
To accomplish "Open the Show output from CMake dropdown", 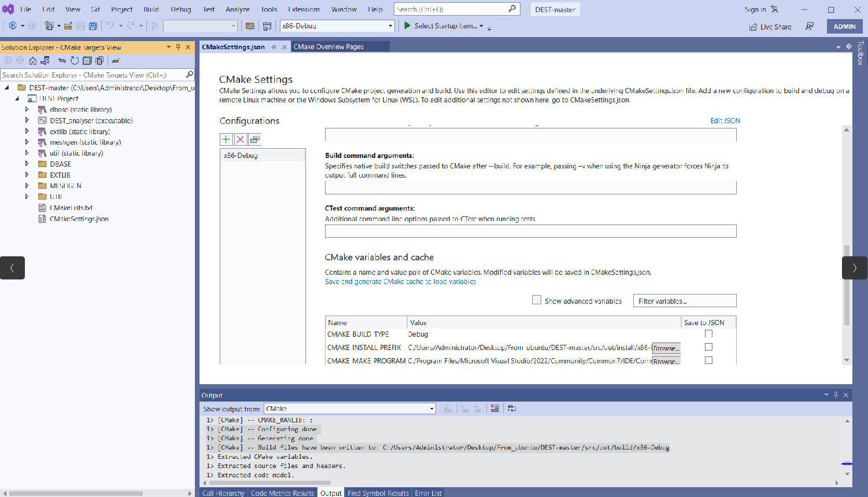I will [431, 408].
